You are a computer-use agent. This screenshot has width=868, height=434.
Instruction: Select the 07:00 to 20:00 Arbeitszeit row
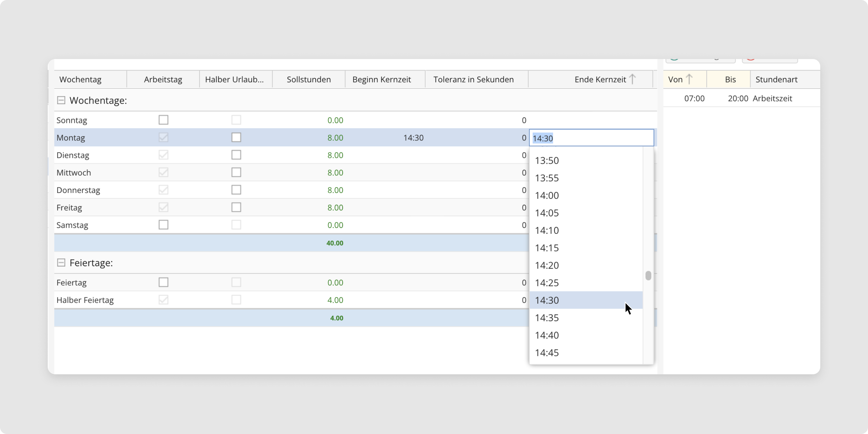coord(741,98)
